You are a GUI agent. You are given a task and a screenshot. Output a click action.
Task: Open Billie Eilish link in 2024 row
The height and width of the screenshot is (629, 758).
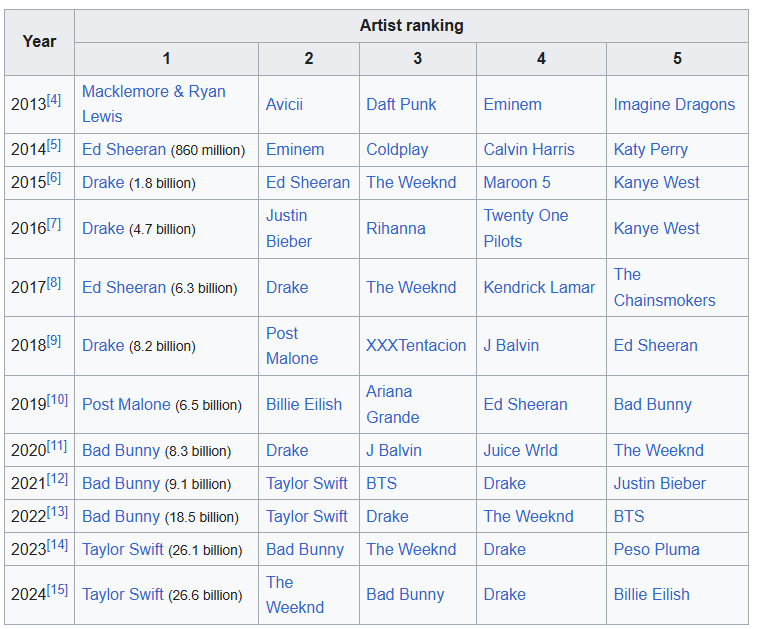651,594
